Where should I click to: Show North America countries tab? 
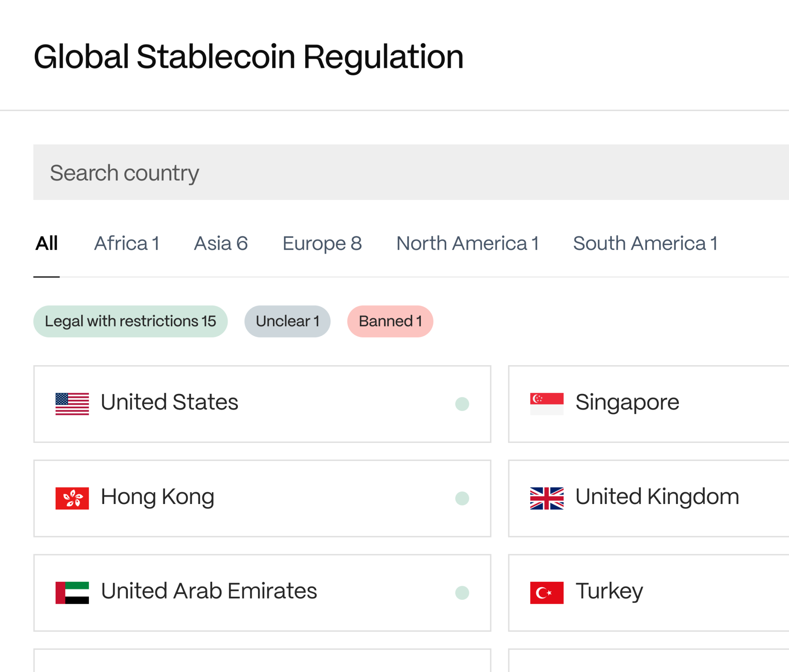tap(467, 243)
